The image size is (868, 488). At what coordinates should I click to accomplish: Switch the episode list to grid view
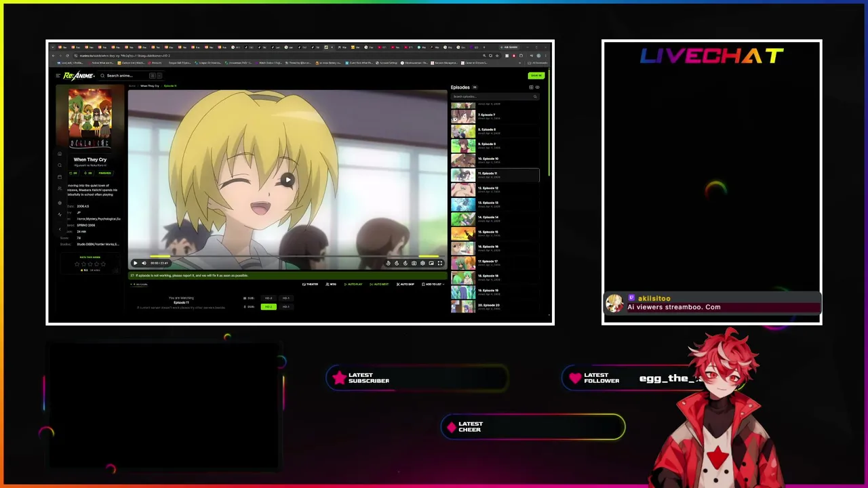(531, 87)
